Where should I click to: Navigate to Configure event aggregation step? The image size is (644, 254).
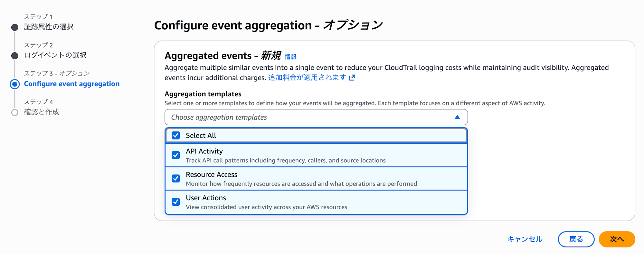coord(71,84)
